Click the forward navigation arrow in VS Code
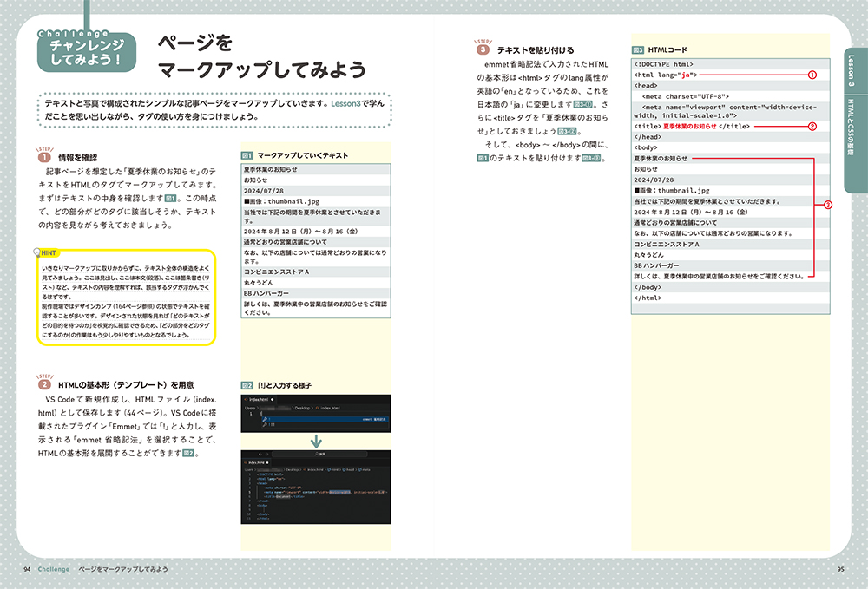 point(266,454)
